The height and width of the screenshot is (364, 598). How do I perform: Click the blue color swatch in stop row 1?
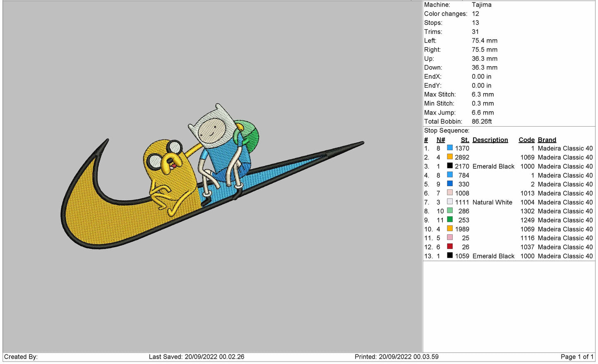coord(449,148)
